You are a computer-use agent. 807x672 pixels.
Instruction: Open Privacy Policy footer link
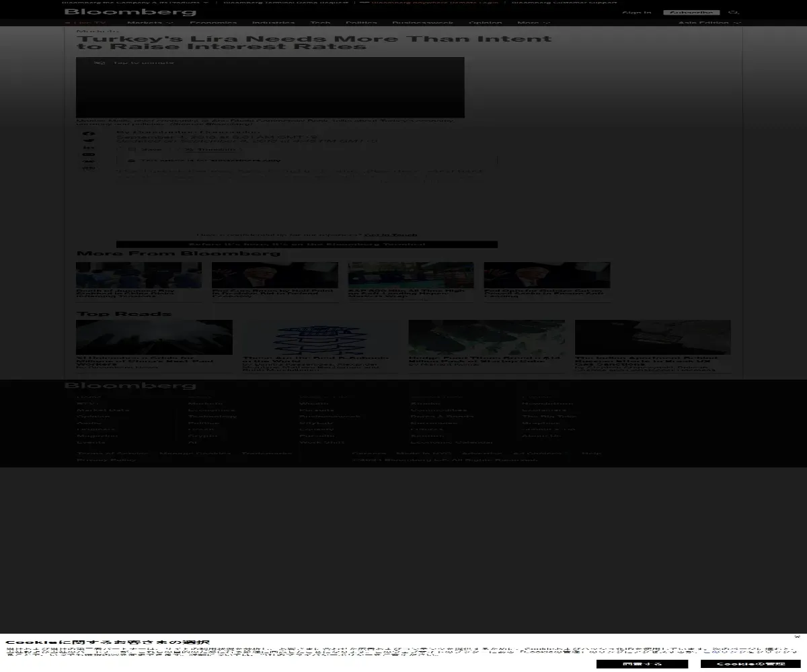tap(106, 460)
